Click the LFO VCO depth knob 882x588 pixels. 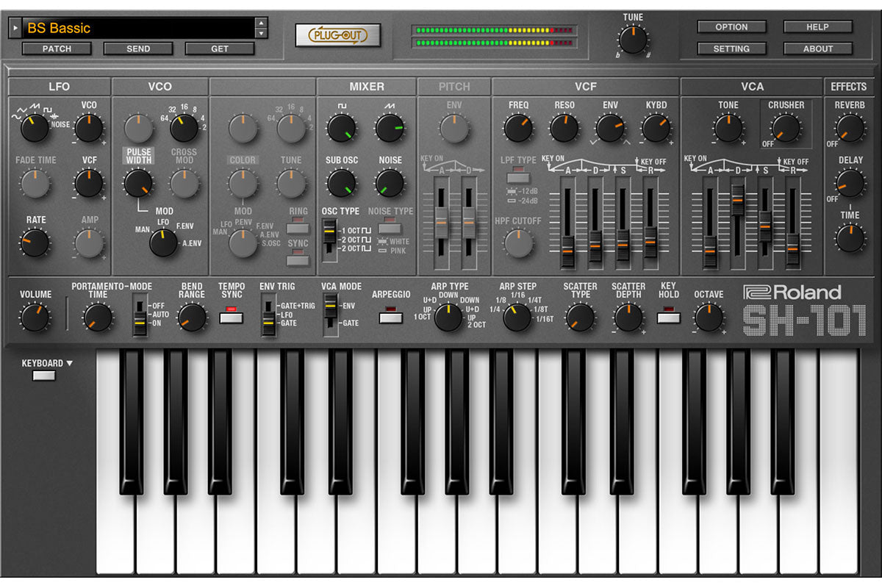[89, 129]
